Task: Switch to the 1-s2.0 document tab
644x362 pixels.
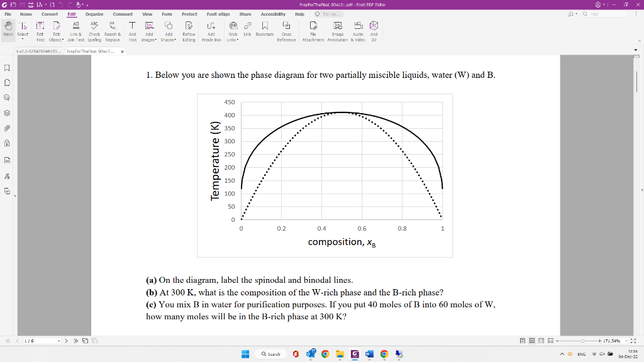Action: 38,52
